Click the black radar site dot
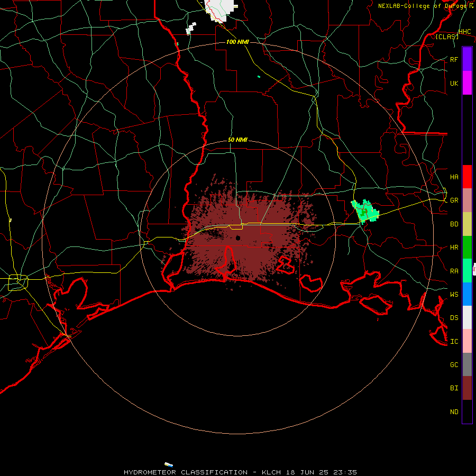This screenshot has width=476, height=476. coord(238,237)
